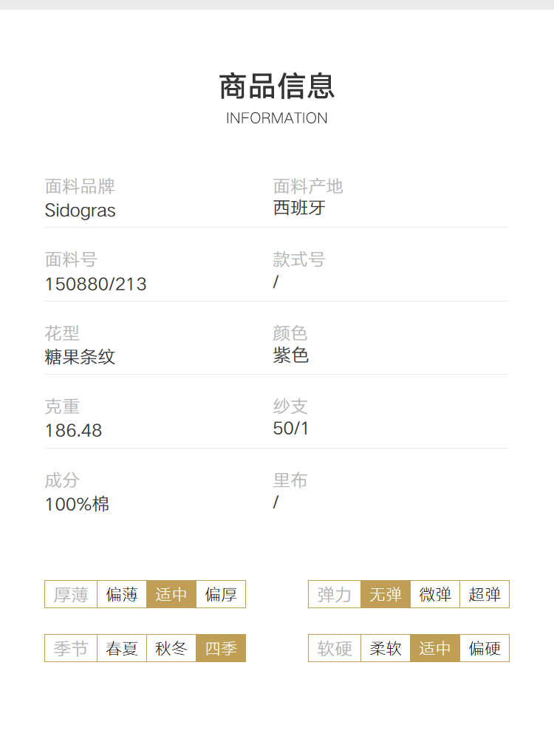Image resolution: width=554 pixels, height=756 pixels.
Task: Click the 弹力 label cell
Action: coord(335,594)
